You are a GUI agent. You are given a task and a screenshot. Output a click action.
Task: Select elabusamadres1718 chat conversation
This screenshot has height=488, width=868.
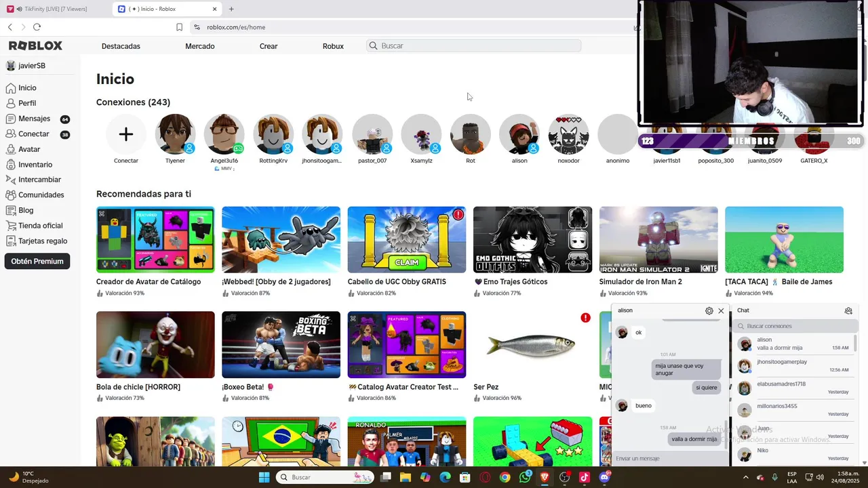(x=794, y=388)
